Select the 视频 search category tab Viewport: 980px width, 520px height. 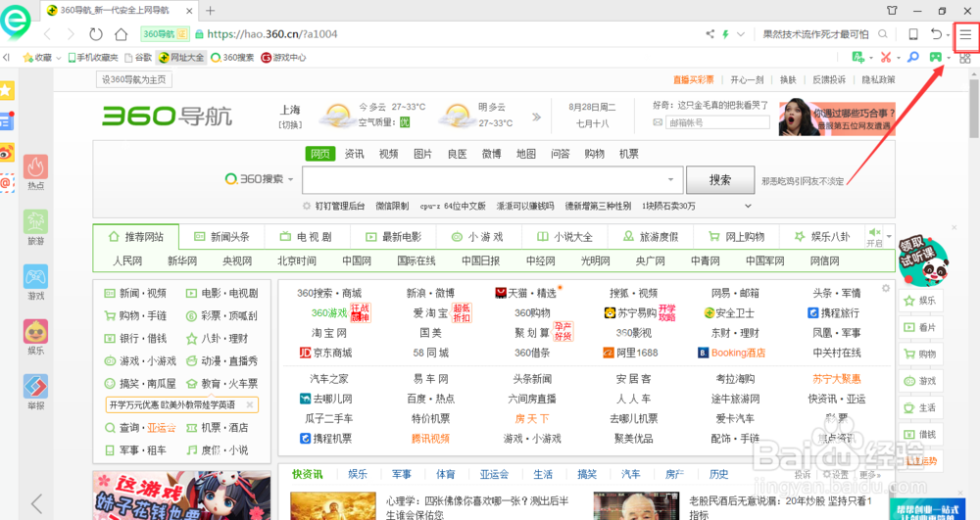388,154
